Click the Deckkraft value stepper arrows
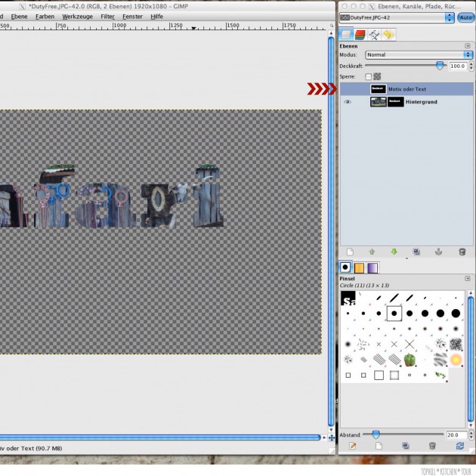 click(471, 66)
